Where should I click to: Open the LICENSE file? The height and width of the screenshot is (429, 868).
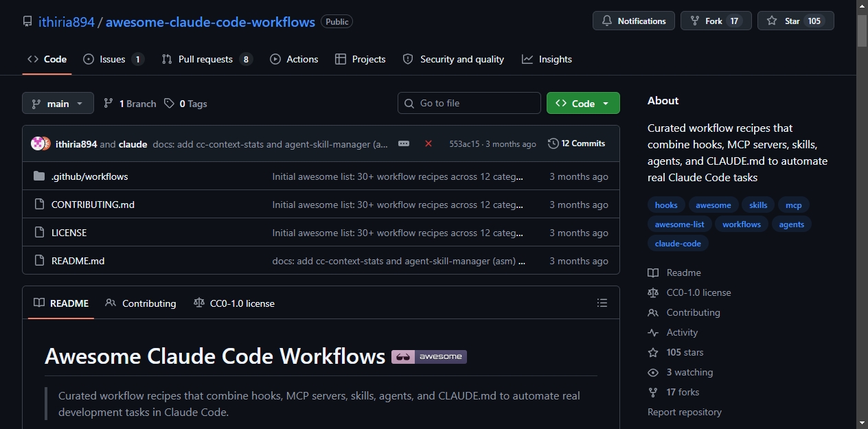[69, 233]
